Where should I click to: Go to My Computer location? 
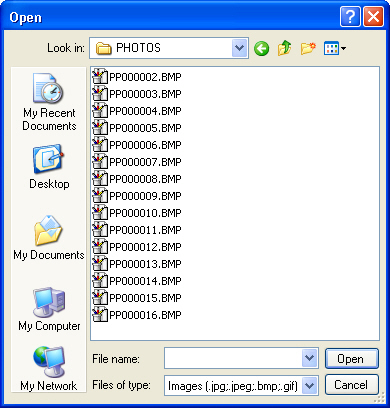[x=49, y=309]
